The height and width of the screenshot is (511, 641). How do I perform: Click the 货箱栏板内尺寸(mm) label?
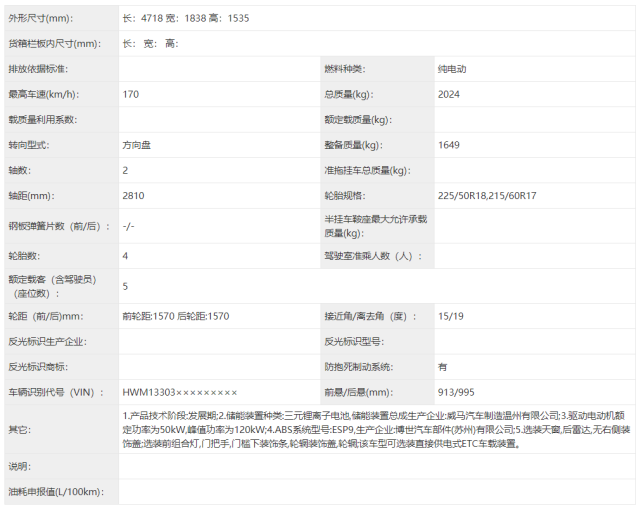coord(54,44)
